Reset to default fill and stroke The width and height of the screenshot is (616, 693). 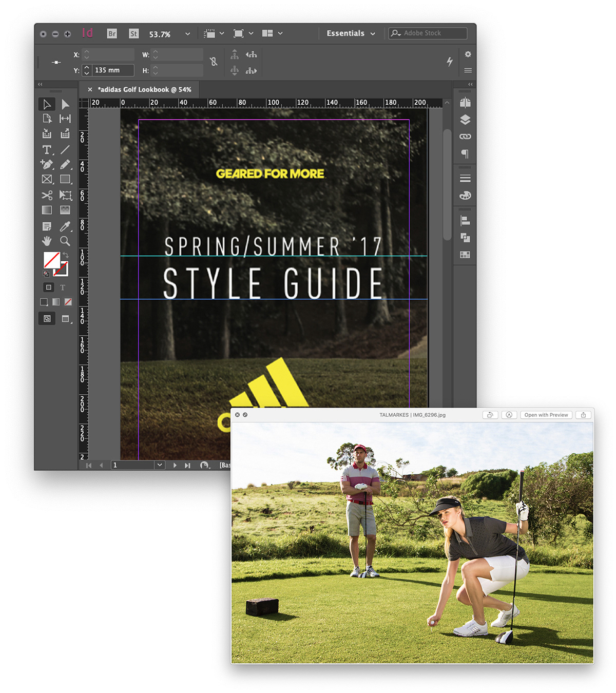tap(46, 274)
